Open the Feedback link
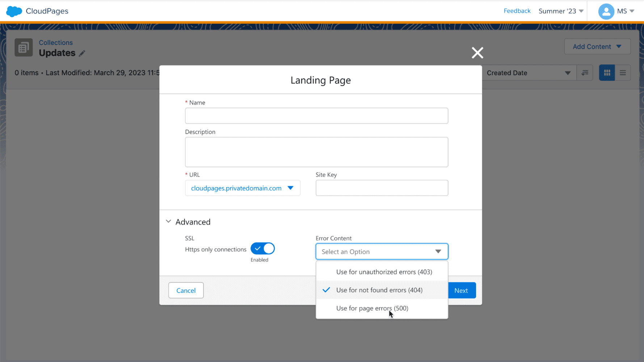Image resolution: width=644 pixels, height=362 pixels. coord(517,11)
